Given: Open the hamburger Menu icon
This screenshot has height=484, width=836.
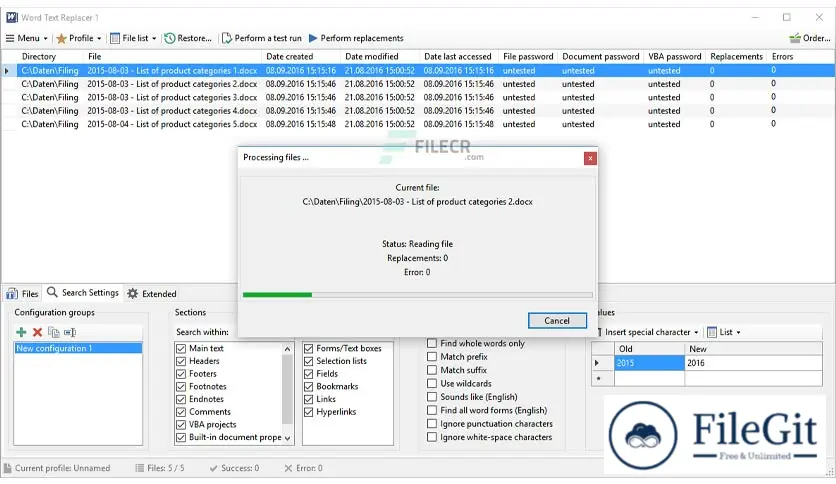Looking at the screenshot, I should point(10,38).
